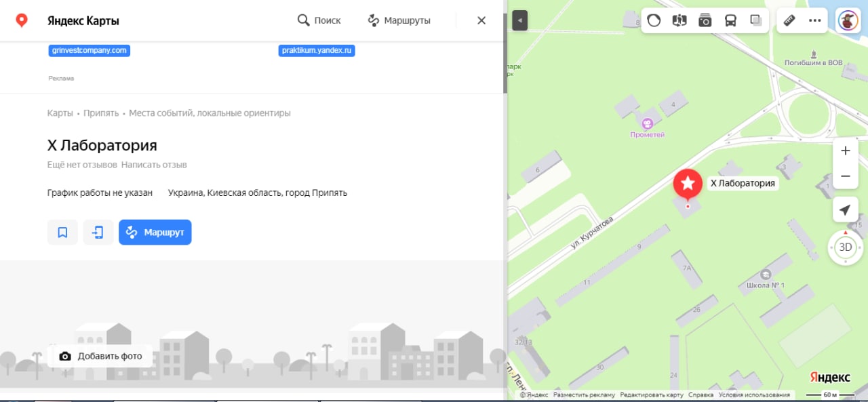Zoom out with minus button

point(845,176)
